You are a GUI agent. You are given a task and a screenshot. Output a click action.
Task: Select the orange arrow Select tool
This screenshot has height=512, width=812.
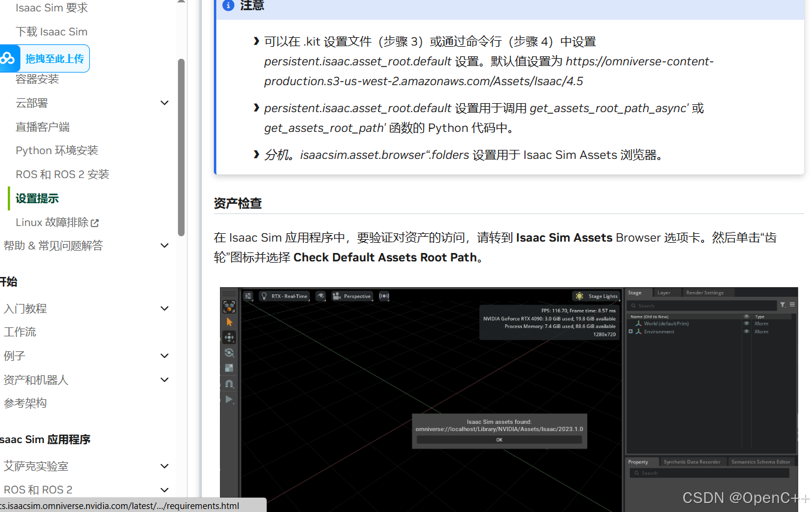click(229, 322)
